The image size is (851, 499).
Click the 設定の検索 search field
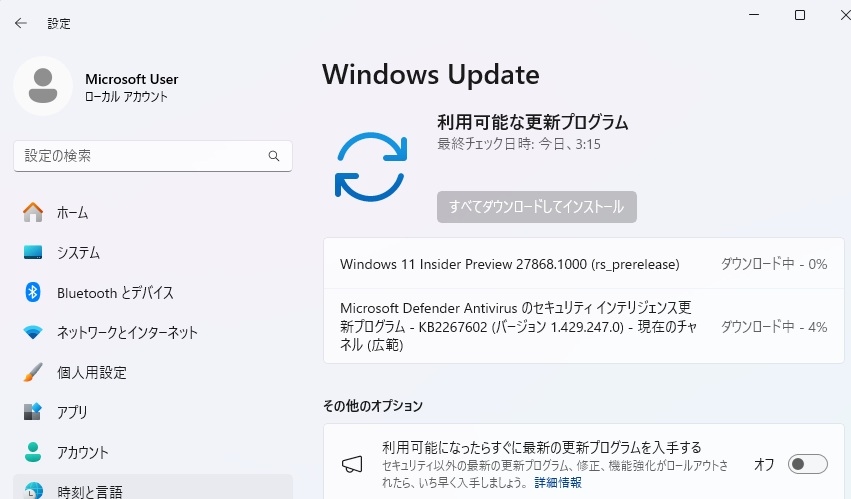pos(140,156)
